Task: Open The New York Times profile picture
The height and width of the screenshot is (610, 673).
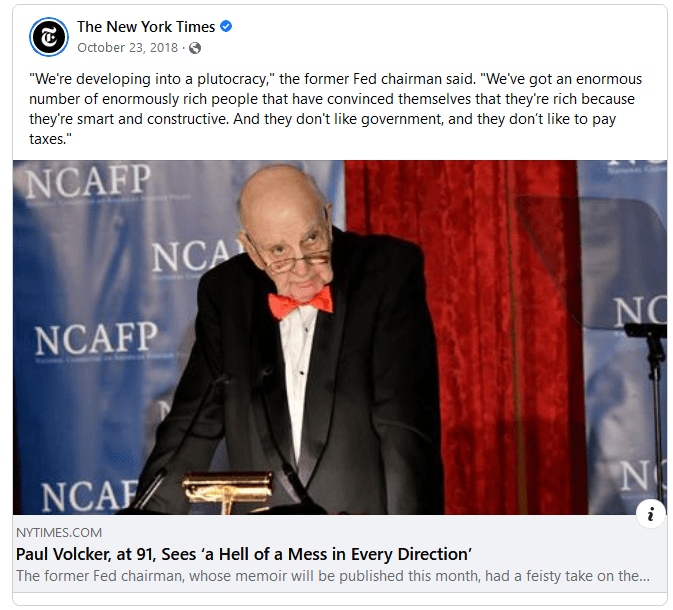Action: [x=49, y=37]
